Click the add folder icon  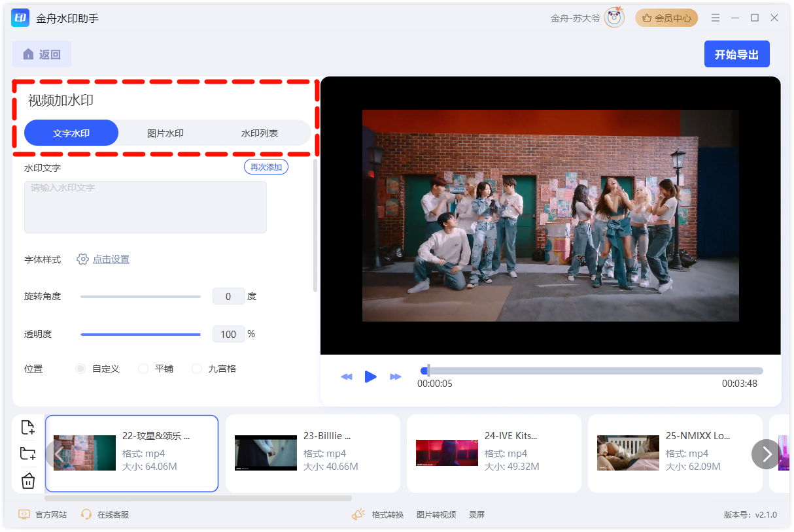tap(27, 454)
